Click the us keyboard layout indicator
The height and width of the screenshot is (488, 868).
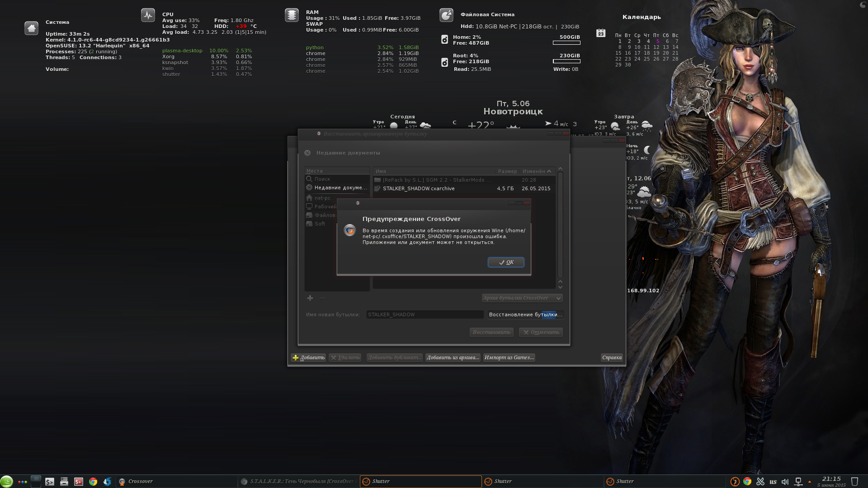tap(773, 482)
